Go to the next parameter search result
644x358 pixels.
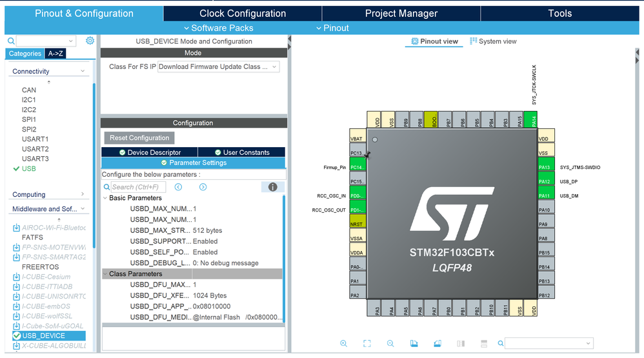203,187
